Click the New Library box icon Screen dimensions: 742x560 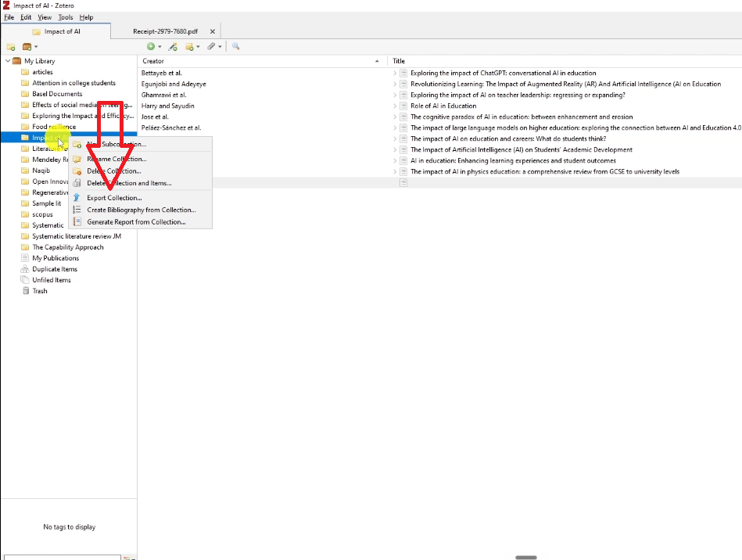coord(27,47)
